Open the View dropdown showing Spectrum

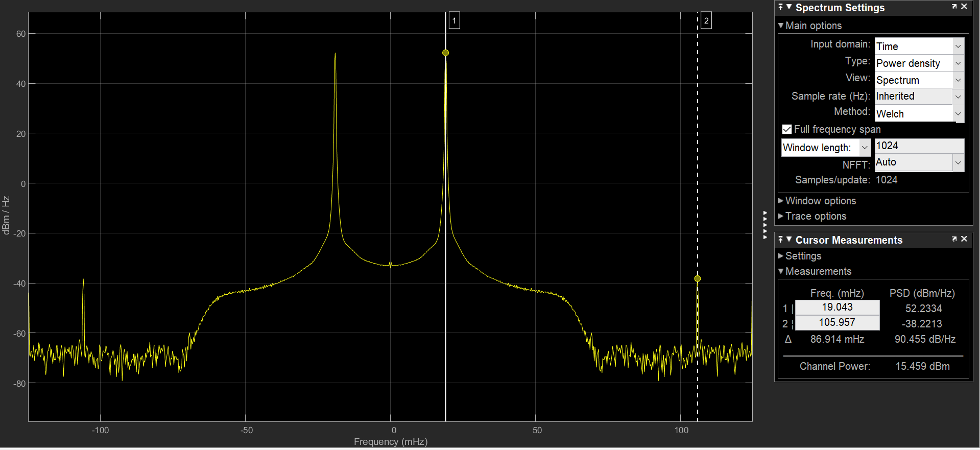pos(959,80)
